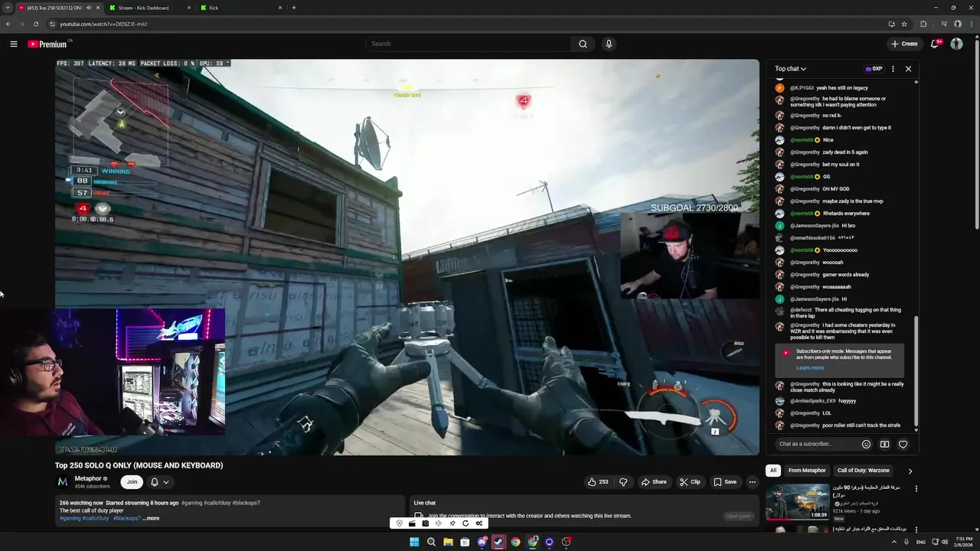Expand the tab search chevron
Image resolution: width=980 pixels, height=551 pixels.
8,8
